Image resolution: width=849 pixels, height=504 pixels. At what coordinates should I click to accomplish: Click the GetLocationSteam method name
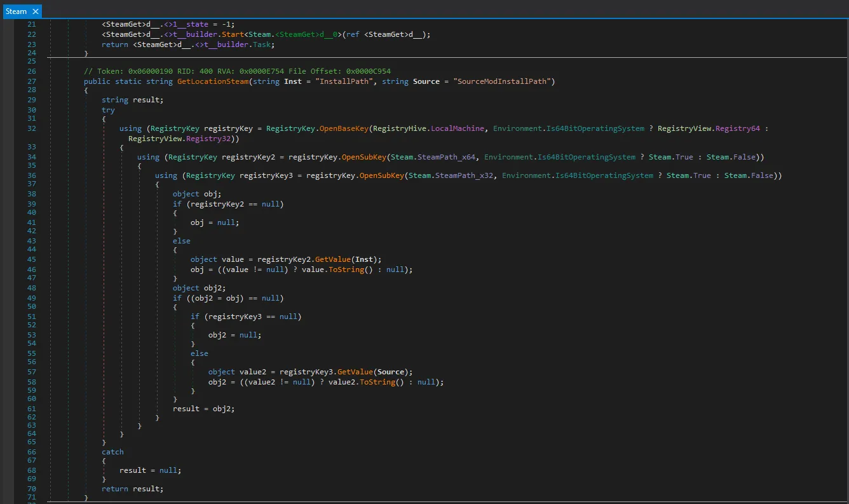tap(213, 81)
